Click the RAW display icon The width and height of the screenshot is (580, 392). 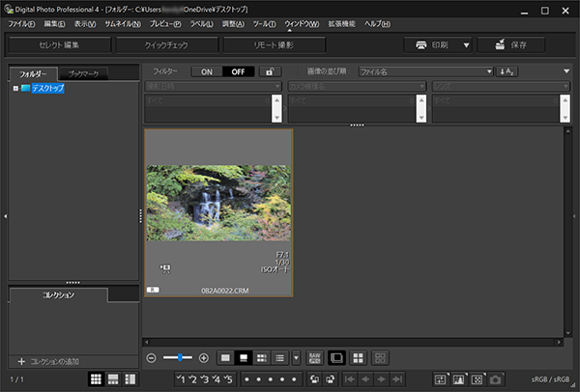tap(314, 357)
